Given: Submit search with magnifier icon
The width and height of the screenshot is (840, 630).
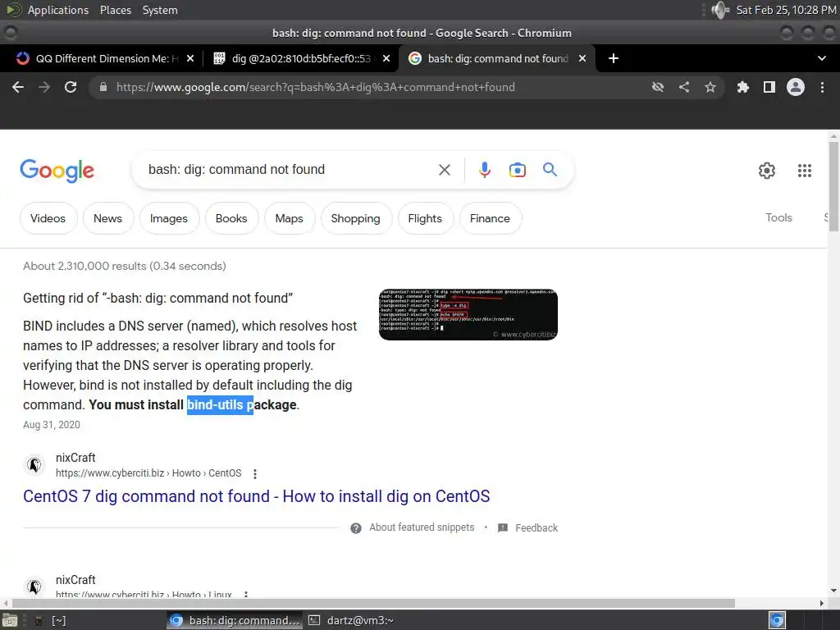Looking at the screenshot, I should (x=550, y=170).
